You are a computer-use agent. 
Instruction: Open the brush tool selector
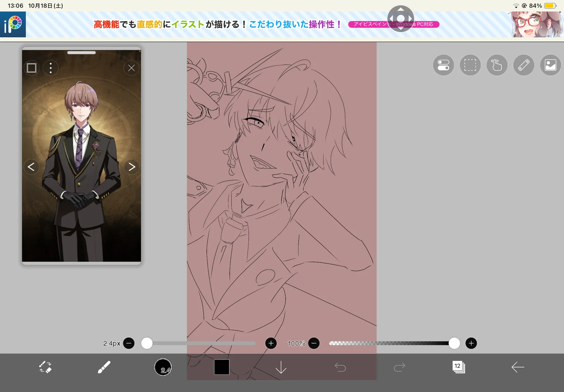point(104,367)
